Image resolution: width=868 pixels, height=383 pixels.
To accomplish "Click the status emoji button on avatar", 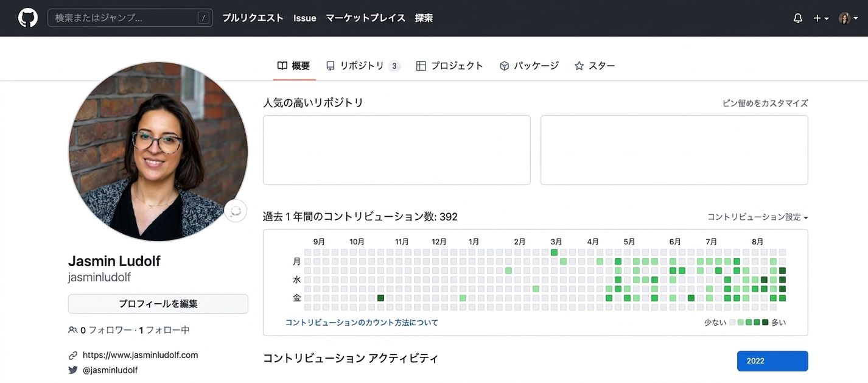I will pyautogui.click(x=236, y=211).
